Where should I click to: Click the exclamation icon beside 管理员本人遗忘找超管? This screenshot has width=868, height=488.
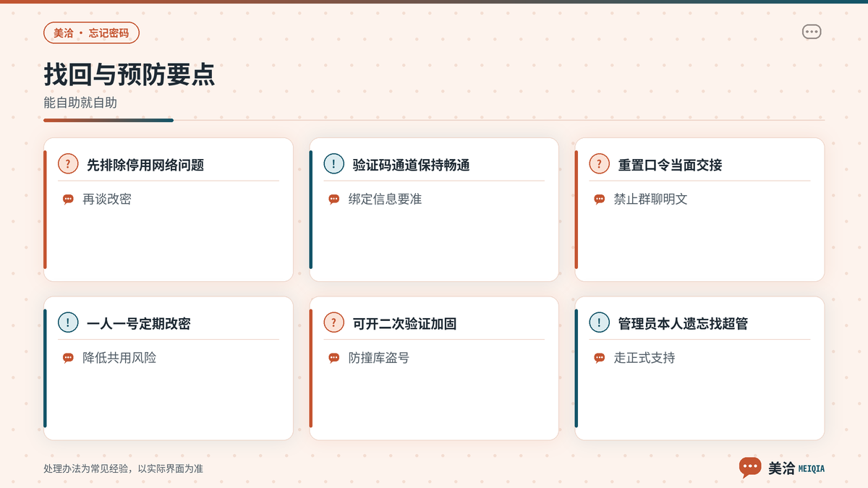(600, 322)
